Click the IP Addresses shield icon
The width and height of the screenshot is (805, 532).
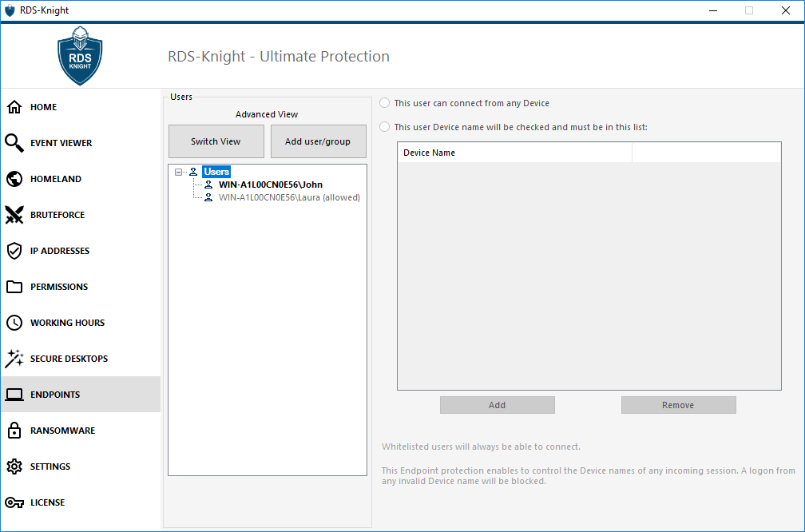pyautogui.click(x=14, y=251)
